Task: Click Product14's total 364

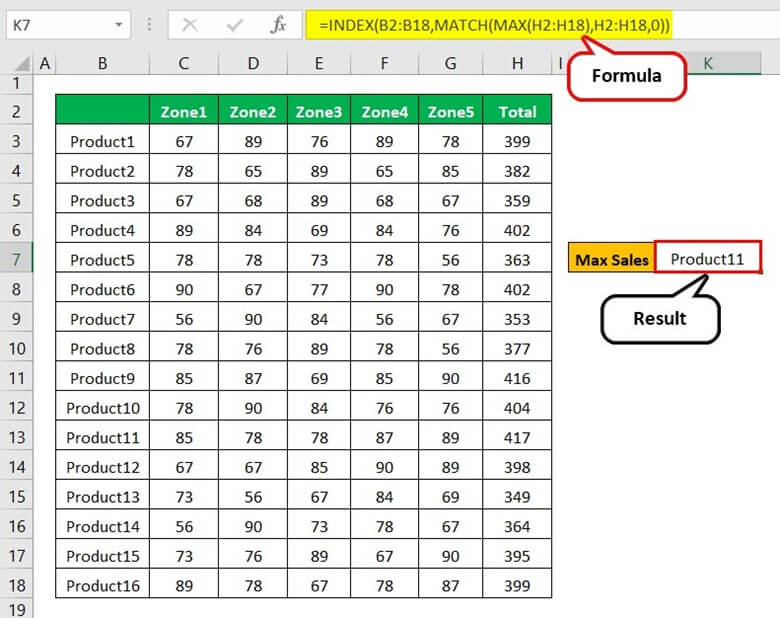Action: [x=517, y=526]
